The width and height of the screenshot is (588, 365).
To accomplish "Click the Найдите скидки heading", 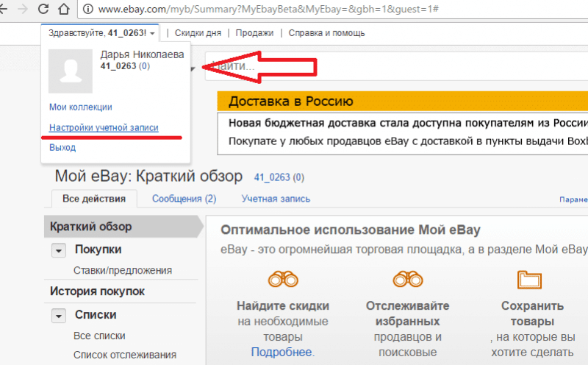I will click(x=283, y=306).
